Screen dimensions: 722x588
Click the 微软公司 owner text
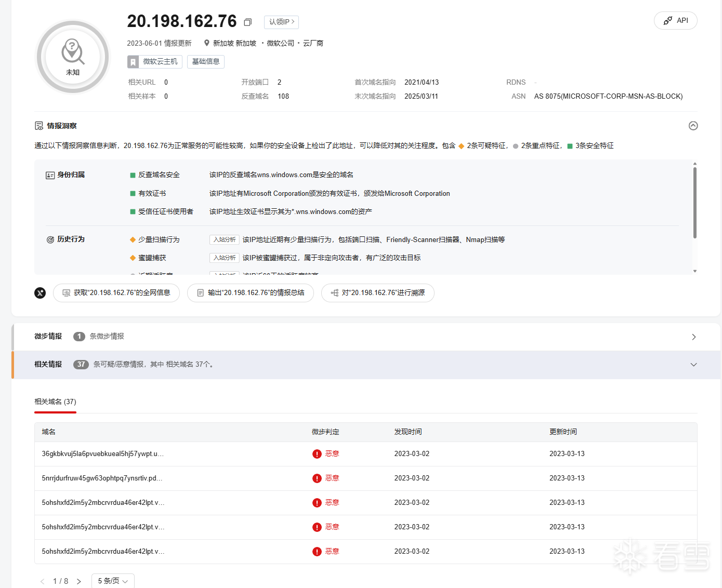coord(281,44)
